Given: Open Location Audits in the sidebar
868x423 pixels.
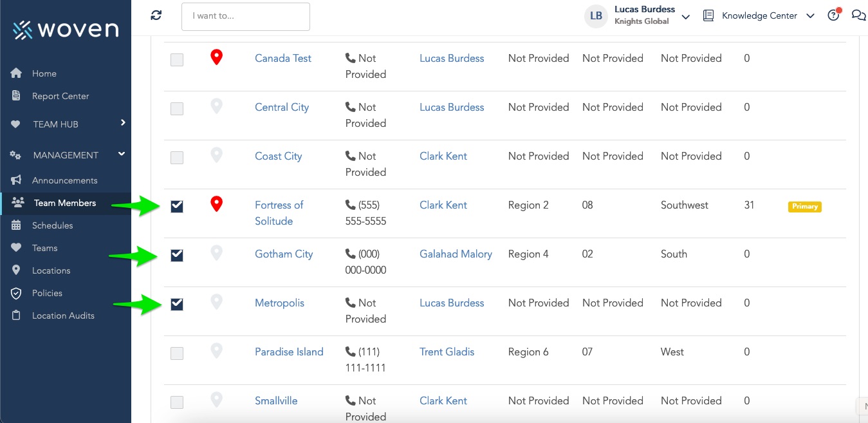Looking at the screenshot, I should point(63,315).
